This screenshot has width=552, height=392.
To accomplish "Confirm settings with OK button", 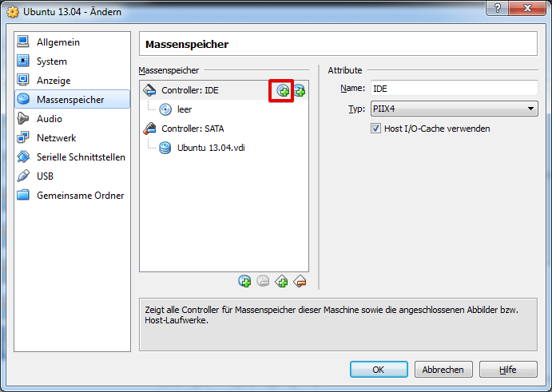I will coord(379,370).
